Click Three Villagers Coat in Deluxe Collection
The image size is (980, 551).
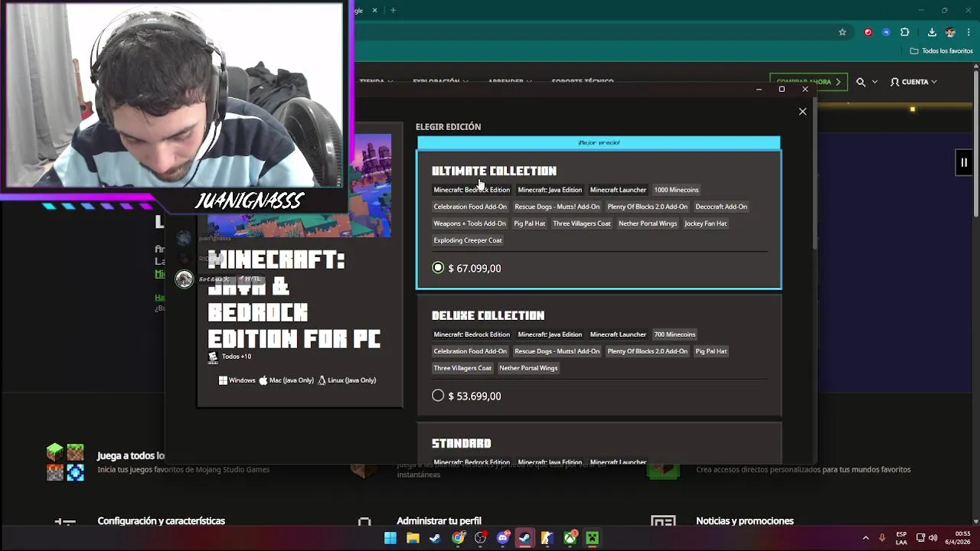(x=462, y=368)
